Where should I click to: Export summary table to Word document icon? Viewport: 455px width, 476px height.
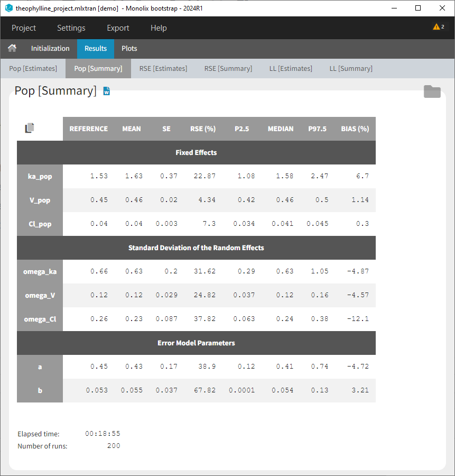[x=106, y=91]
